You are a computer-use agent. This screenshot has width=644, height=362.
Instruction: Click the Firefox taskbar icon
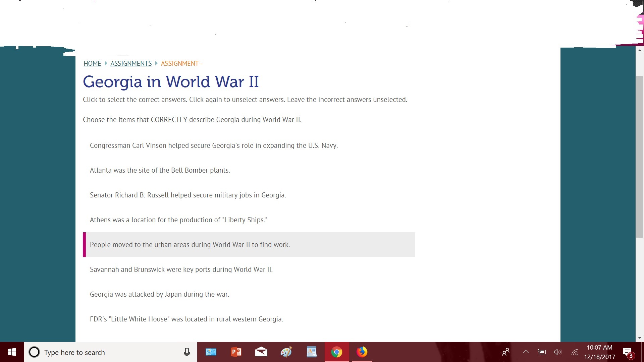coord(362,352)
